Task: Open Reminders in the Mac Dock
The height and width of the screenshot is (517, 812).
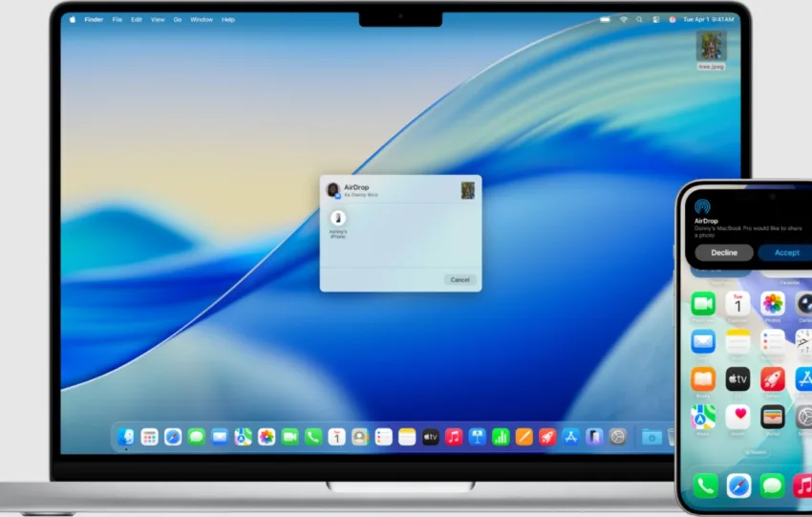Action: pos(384,437)
